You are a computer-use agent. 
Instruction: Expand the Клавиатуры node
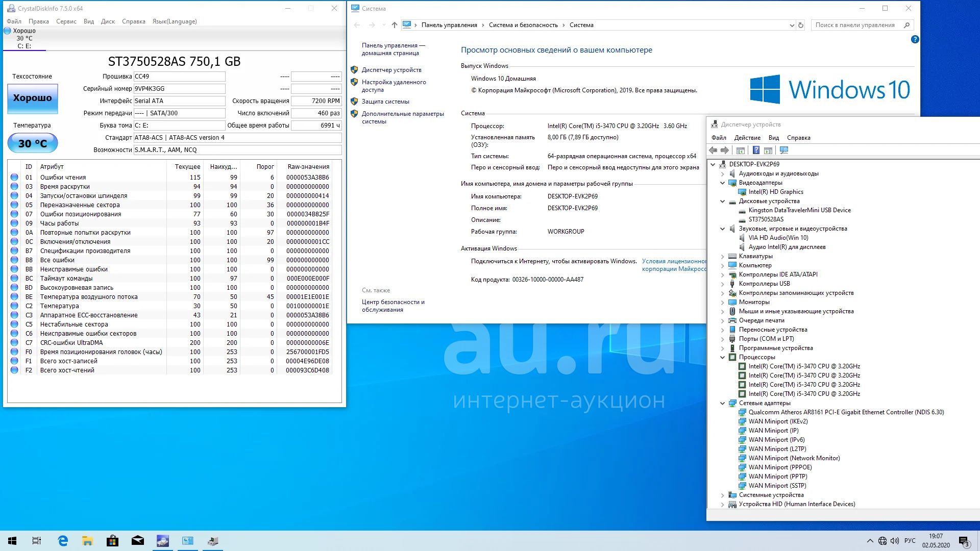pos(723,256)
